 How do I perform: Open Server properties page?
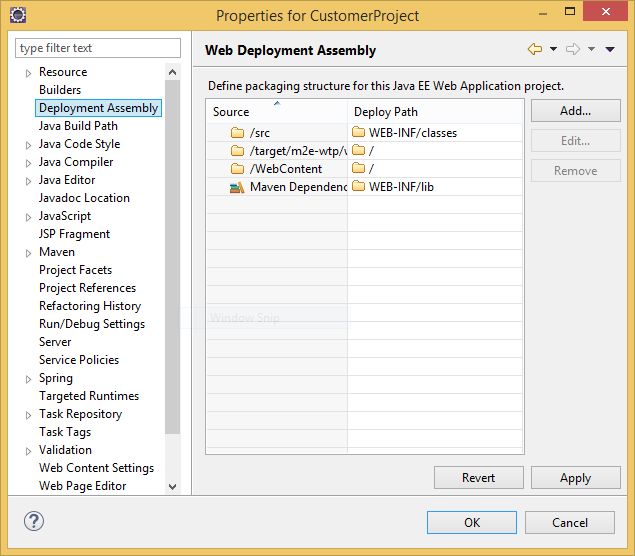tap(55, 342)
